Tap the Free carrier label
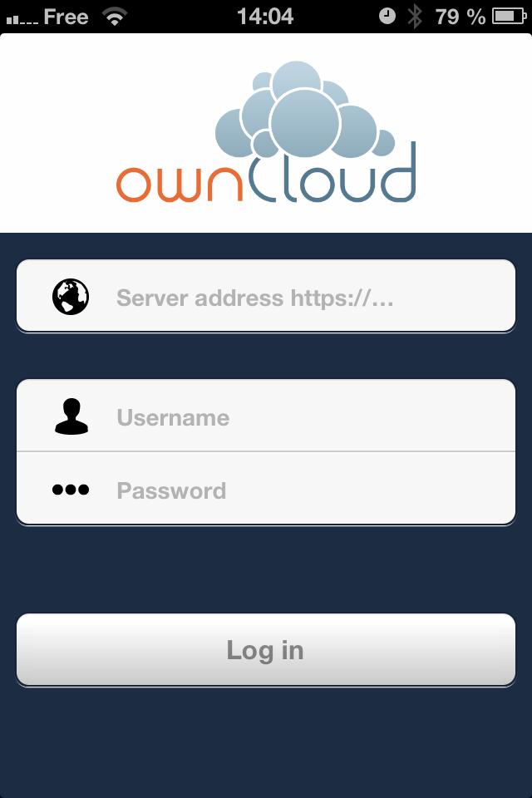This screenshot has width=532, height=798. pos(66,17)
